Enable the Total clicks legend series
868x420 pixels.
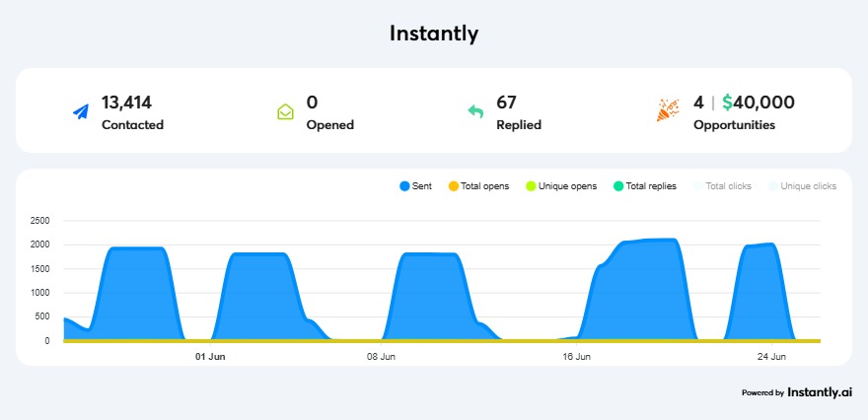pos(722,186)
